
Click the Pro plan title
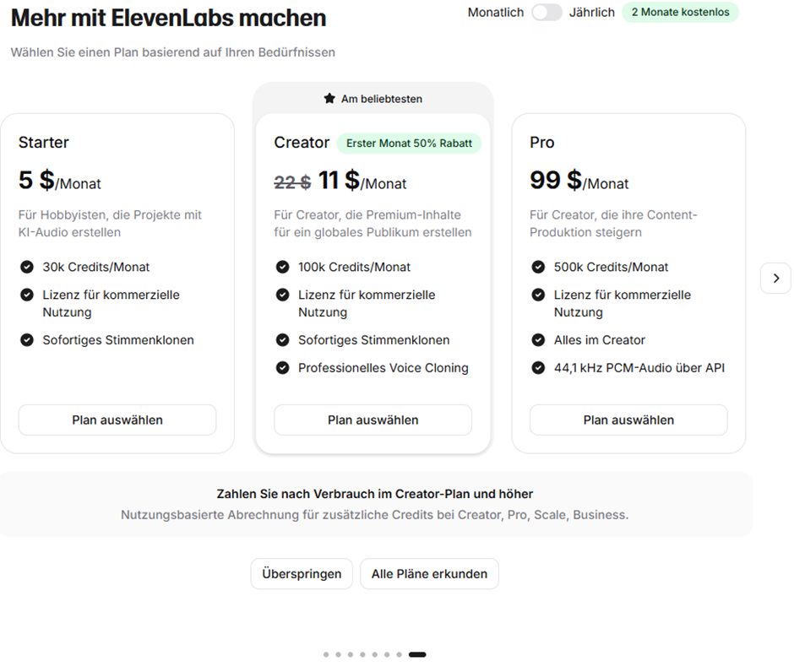coord(541,142)
